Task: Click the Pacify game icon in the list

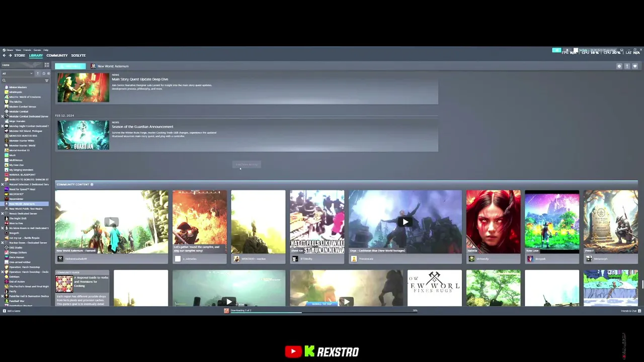Action: [7, 291]
